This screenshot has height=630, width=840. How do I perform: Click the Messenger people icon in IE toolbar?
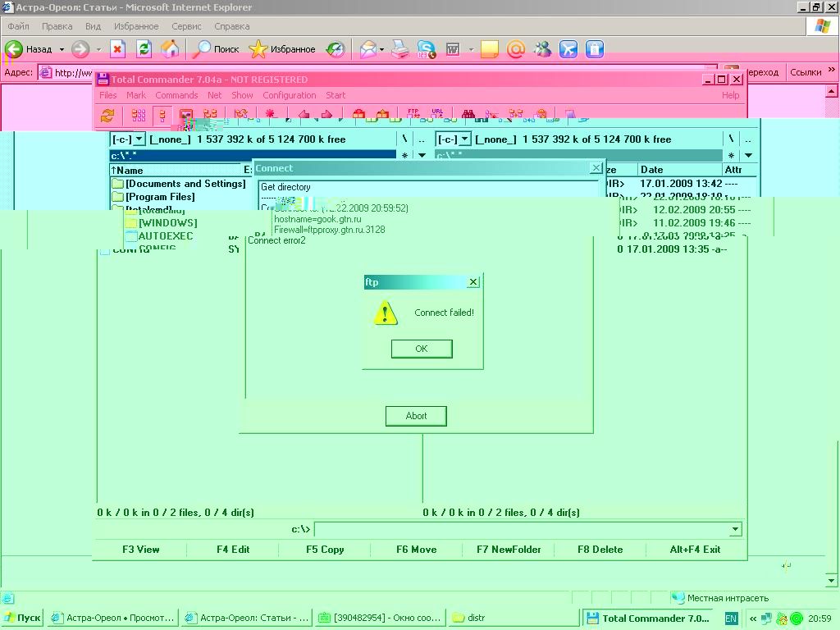pos(542,49)
